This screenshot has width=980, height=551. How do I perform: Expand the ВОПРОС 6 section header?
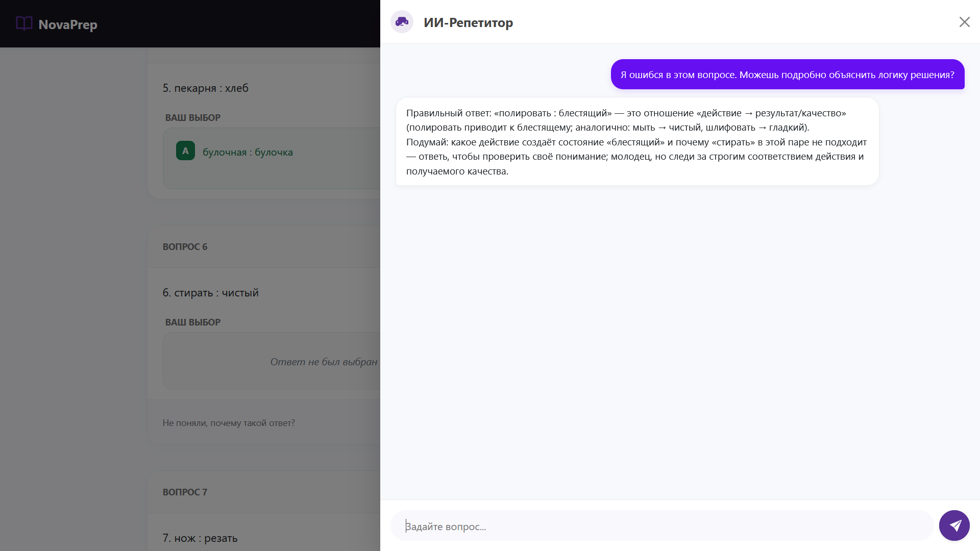185,246
